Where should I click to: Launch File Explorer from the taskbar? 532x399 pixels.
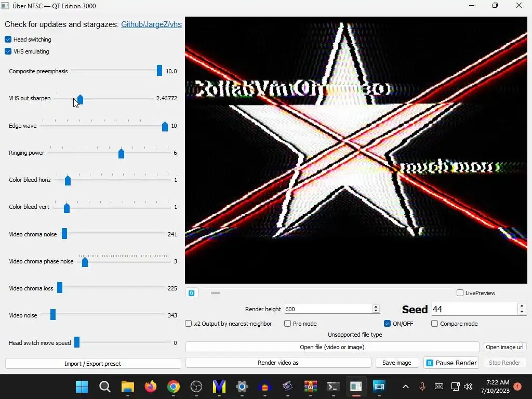pos(128,387)
